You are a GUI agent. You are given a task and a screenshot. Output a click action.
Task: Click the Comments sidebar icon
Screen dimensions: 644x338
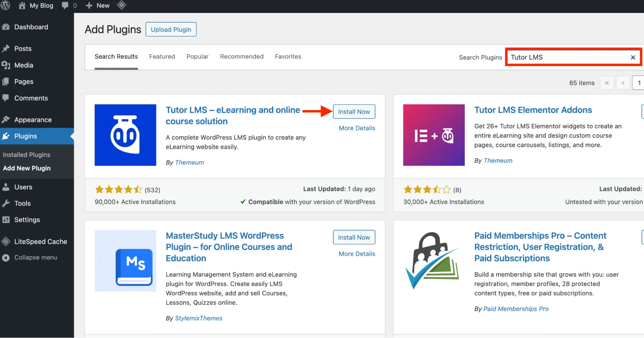pyautogui.click(x=6, y=98)
